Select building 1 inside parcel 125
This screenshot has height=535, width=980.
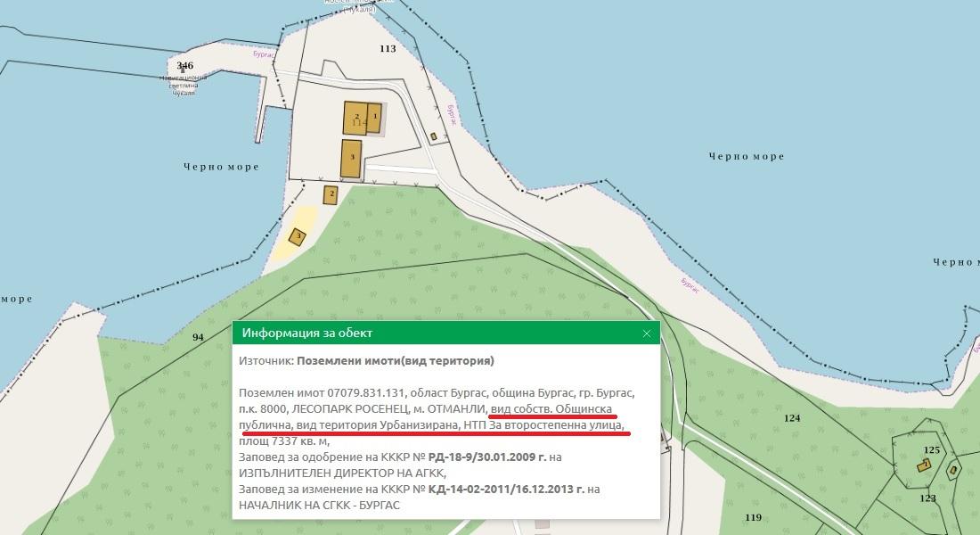tap(927, 465)
